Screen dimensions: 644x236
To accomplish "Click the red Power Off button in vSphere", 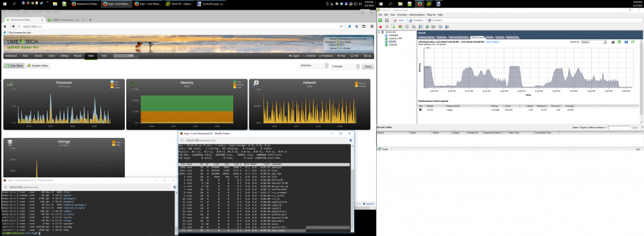I will click(x=381, y=26).
